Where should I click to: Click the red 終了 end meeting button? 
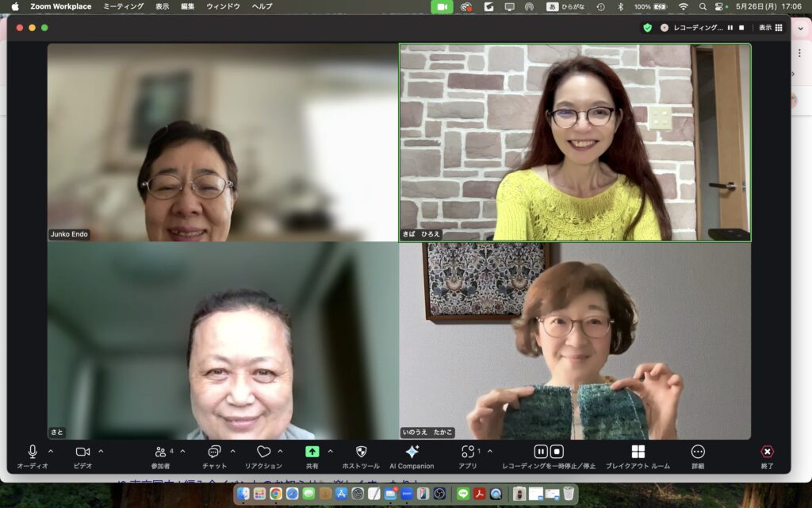pos(767,452)
